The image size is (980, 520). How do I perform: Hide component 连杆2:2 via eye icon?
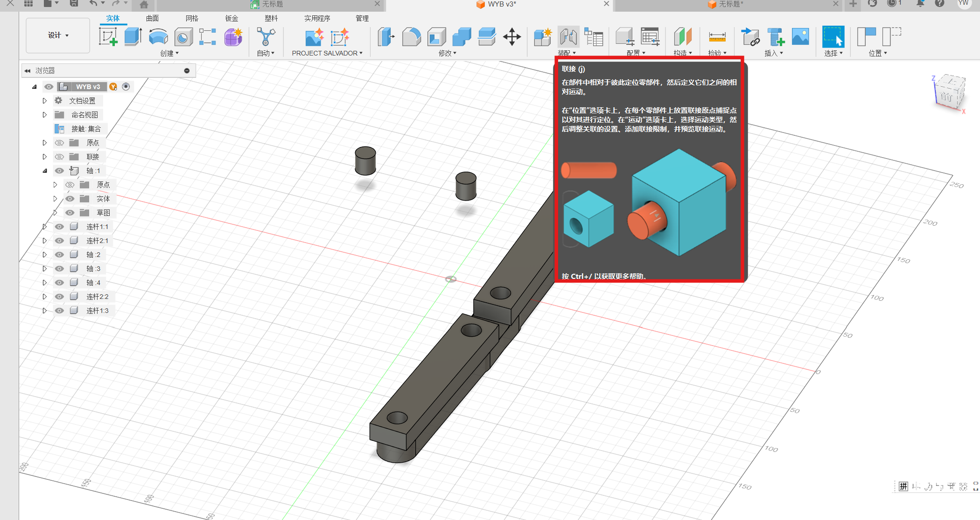(x=59, y=297)
